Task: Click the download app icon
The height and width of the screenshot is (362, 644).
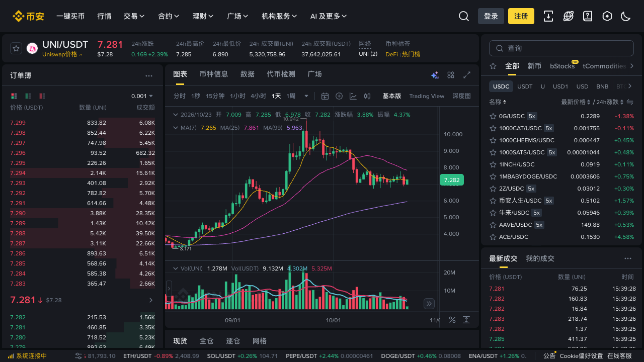Action: pyautogui.click(x=548, y=16)
